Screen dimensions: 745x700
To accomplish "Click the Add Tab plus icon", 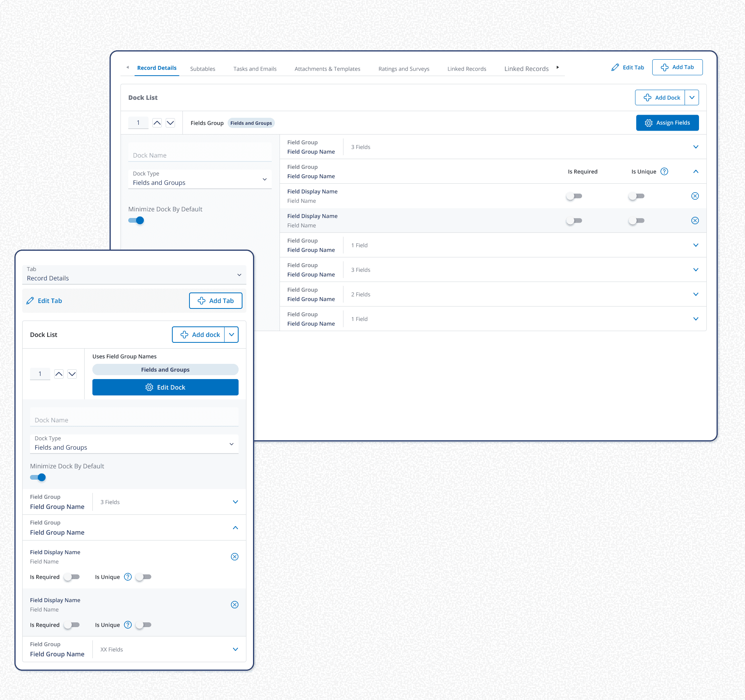I will click(665, 67).
